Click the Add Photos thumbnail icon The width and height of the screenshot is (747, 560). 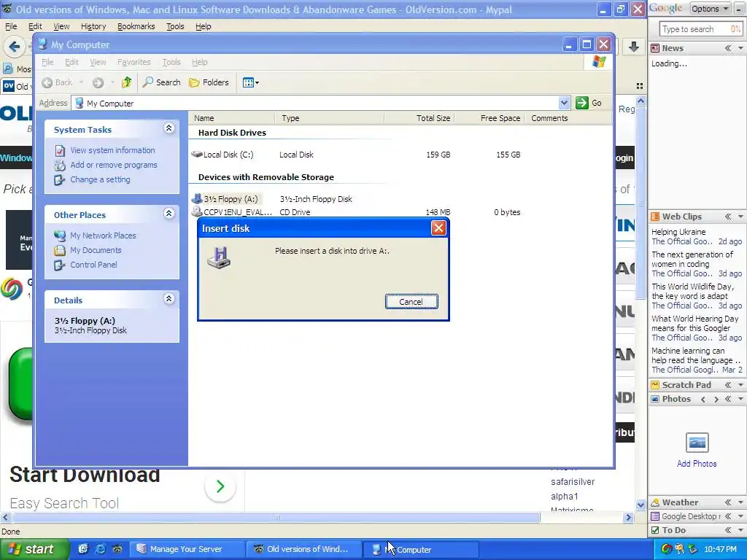pyautogui.click(x=697, y=443)
